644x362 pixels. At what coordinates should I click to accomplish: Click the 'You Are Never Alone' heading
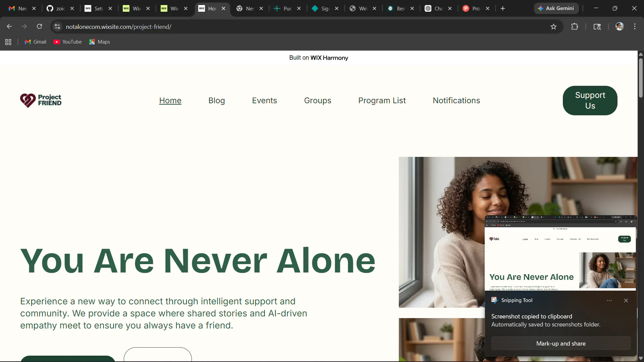tap(198, 260)
